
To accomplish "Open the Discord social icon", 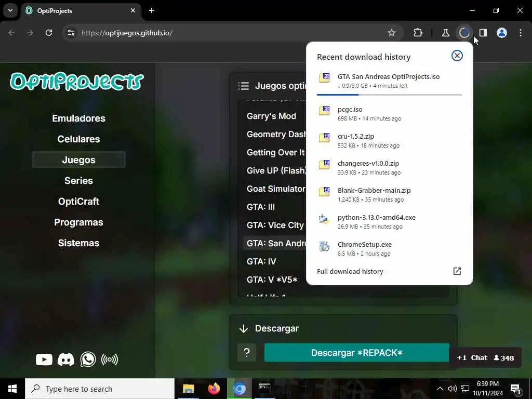I will click(x=66, y=360).
